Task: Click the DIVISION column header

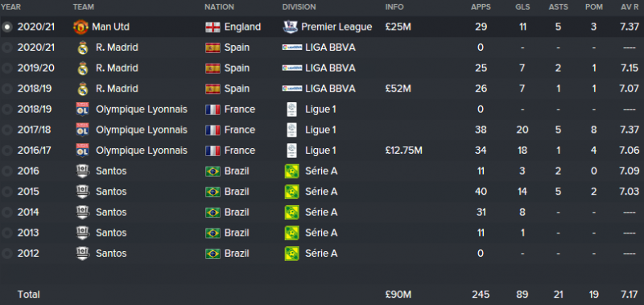Action: [299, 7]
